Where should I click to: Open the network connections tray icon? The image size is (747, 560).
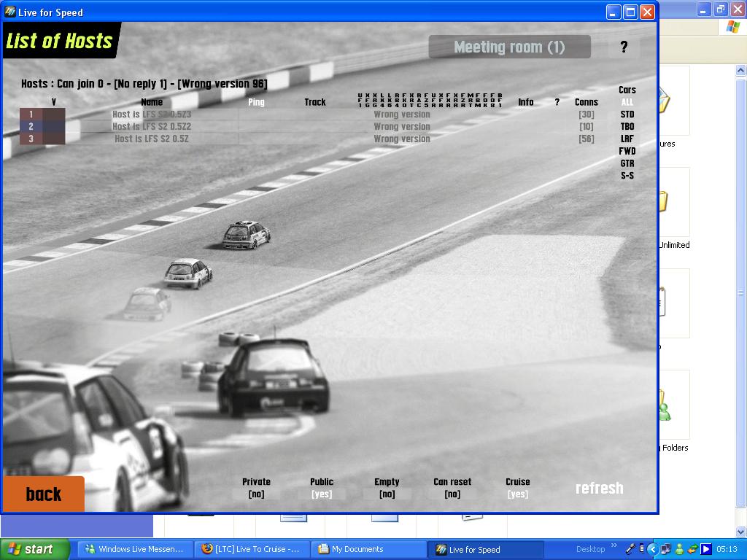665,550
